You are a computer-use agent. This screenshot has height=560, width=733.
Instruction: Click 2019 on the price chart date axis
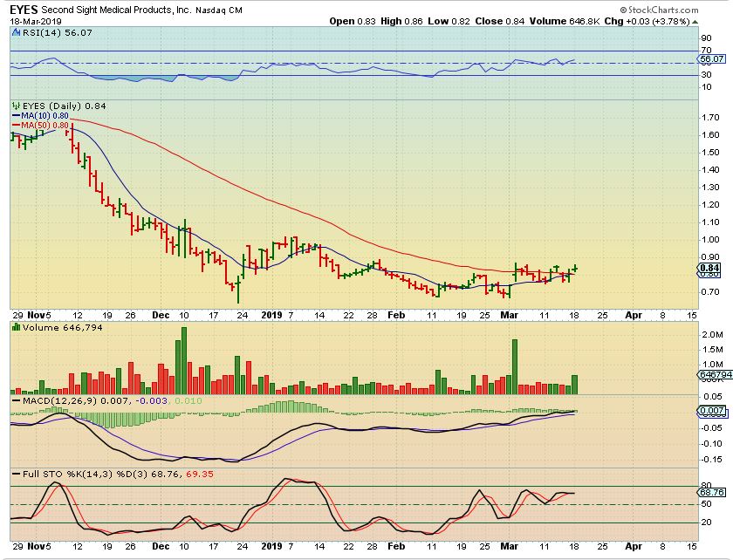[271, 315]
